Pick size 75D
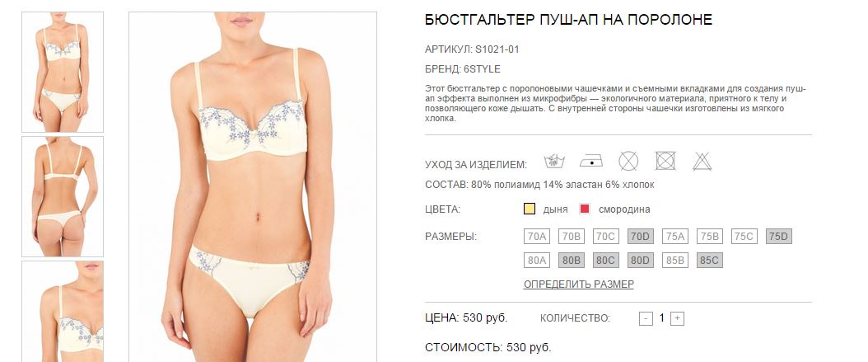 (x=779, y=237)
